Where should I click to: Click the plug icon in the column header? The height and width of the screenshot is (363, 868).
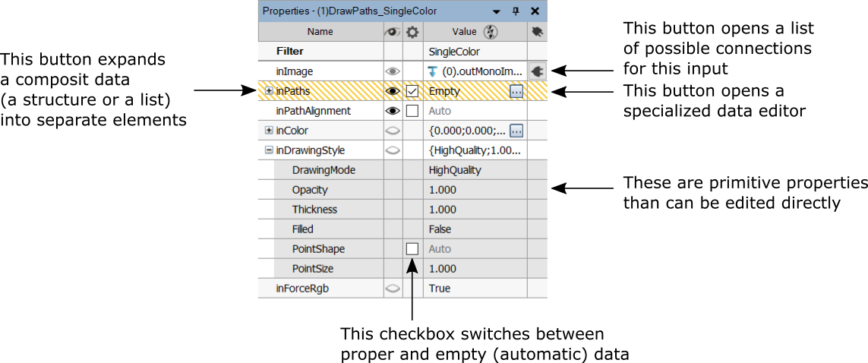(x=538, y=32)
